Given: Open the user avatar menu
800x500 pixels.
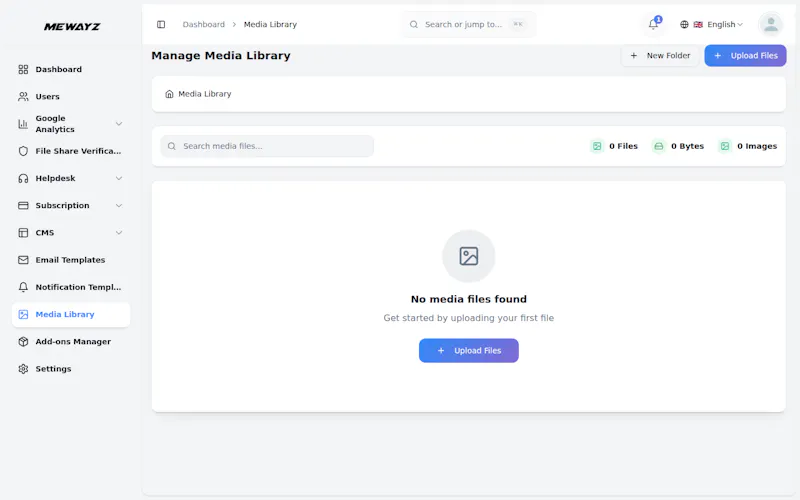Looking at the screenshot, I should 770,24.
